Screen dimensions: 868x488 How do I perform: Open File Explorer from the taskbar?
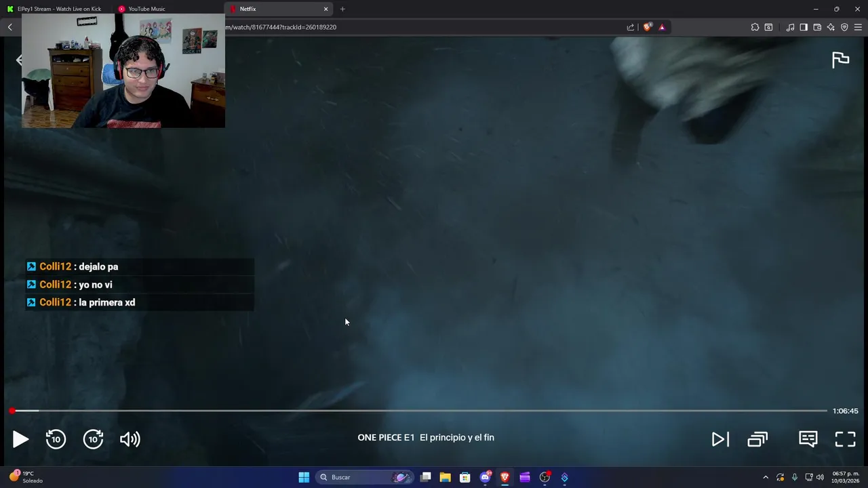click(x=445, y=477)
